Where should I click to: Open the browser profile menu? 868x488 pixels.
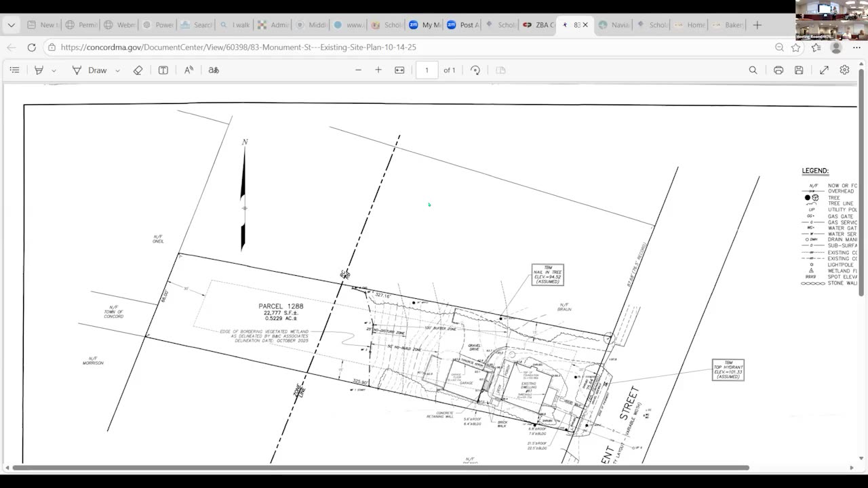[x=836, y=47]
